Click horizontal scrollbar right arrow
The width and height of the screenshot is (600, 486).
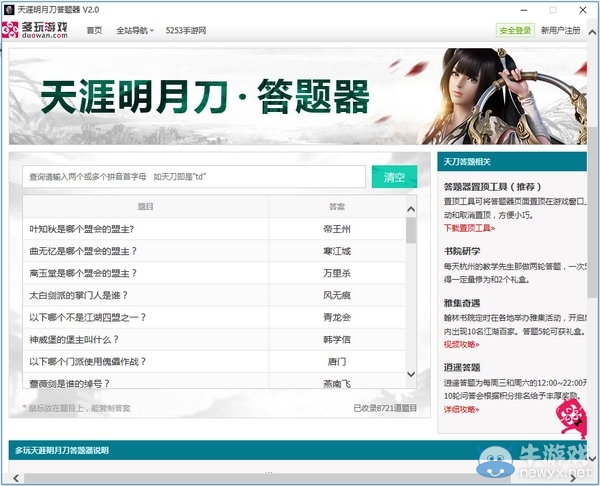pos(573,478)
